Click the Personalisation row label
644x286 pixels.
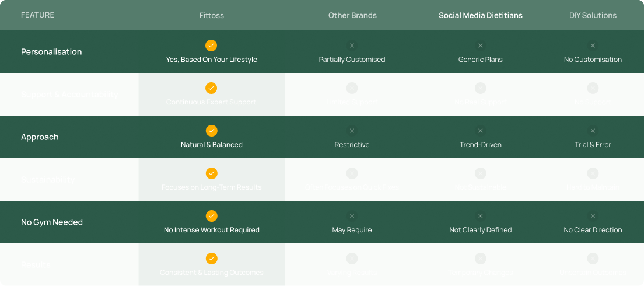point(51,52)
